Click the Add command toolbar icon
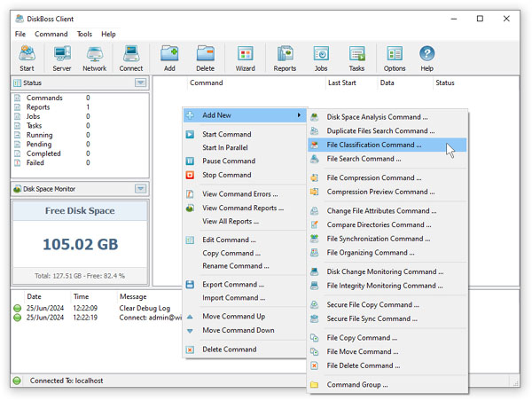532x401 pixels. (169, 59)
